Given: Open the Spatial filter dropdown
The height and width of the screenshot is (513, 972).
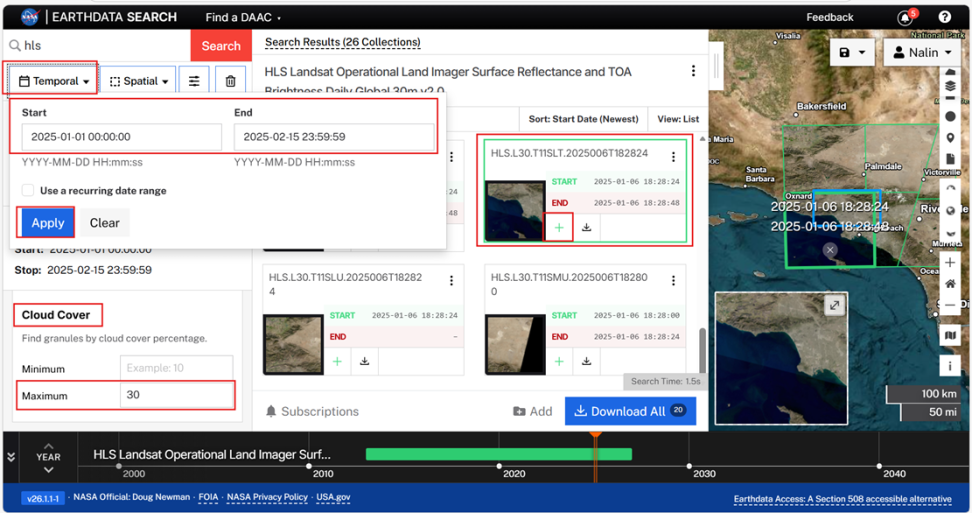Looking at the screenshot, I should 138,81.
